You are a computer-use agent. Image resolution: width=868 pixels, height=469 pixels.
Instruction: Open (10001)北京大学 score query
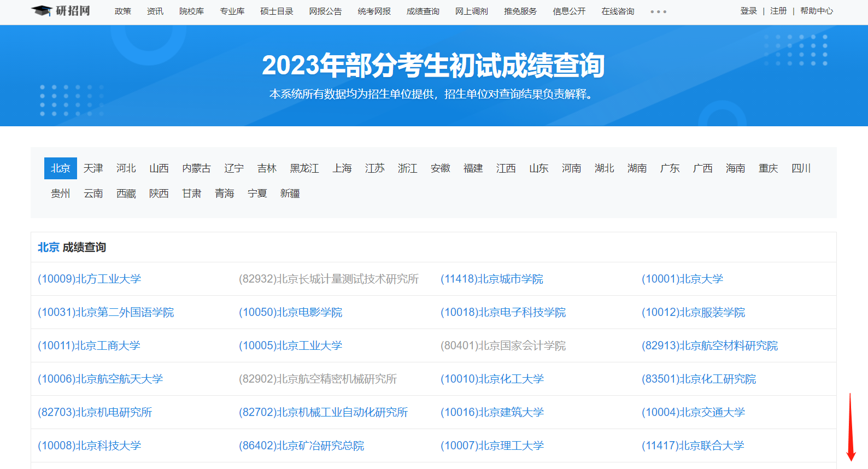[682, 279]
